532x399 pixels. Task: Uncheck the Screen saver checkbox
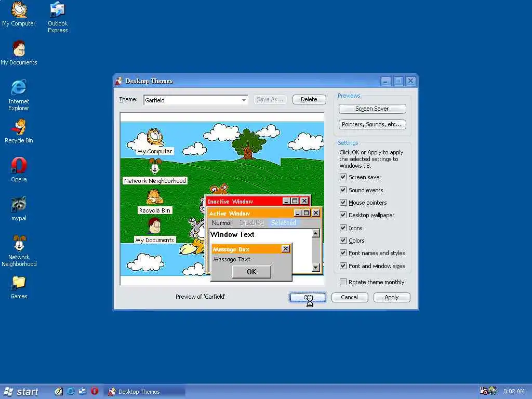pos(343,177)
